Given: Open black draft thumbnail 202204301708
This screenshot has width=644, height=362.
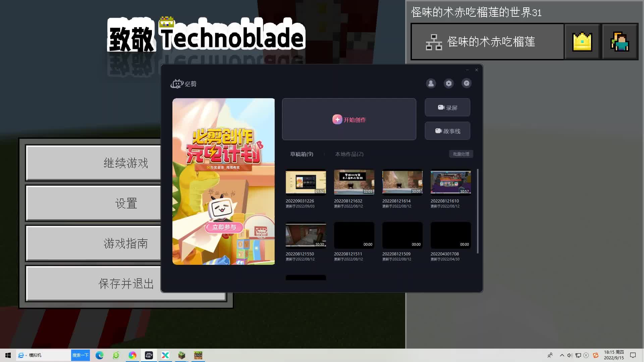Looking at the screenshot, I should (450, 235).
